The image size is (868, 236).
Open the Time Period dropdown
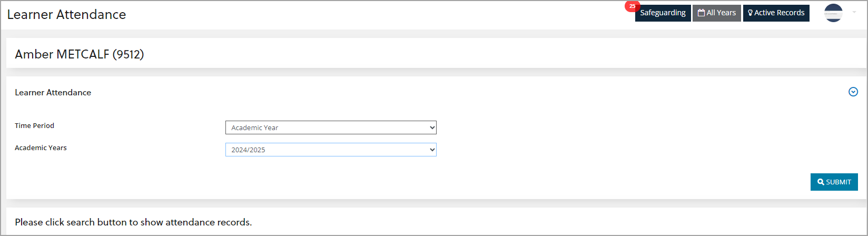click(330, 127)
